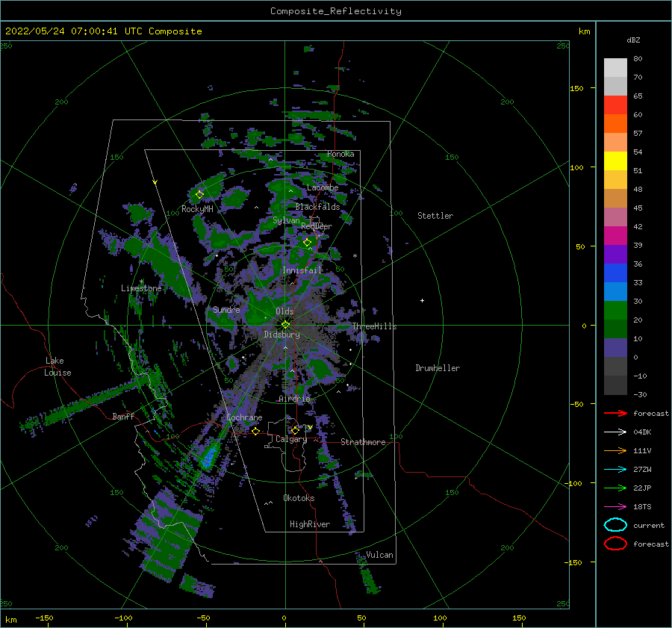Click the Drumheller city label

click(438, 368)
